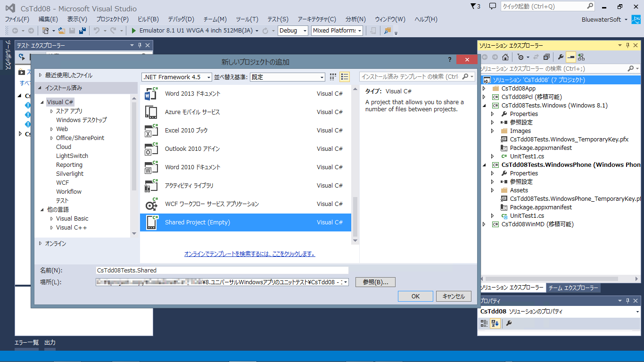Expand the Visual Basic tree node
This screenshot has height=362, width=644.
coord(52,219)
